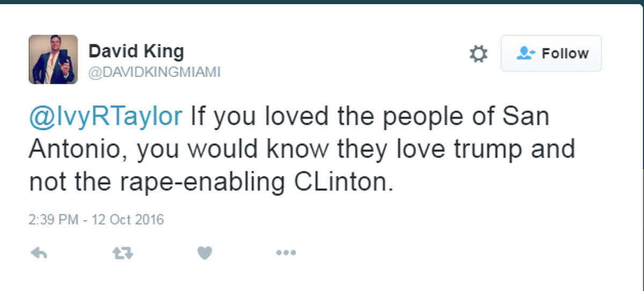Retweet David King's tweet
The image size is (644, 291).
pyautogui.click(x=122, y=253)
